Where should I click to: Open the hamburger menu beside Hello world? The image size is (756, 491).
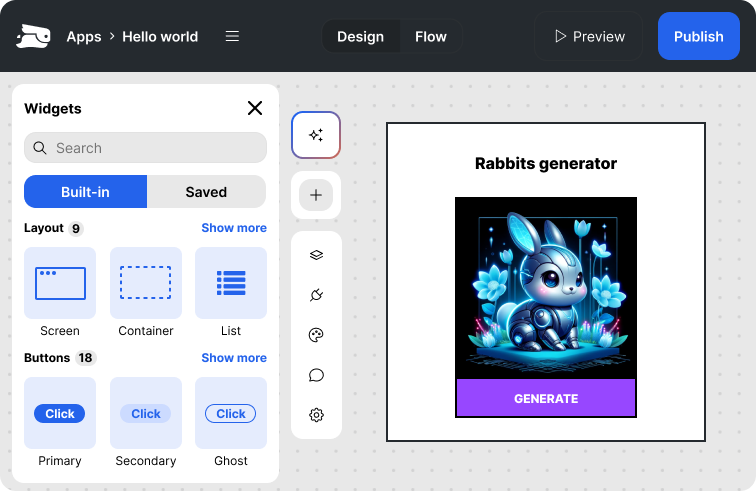point(232,36)
